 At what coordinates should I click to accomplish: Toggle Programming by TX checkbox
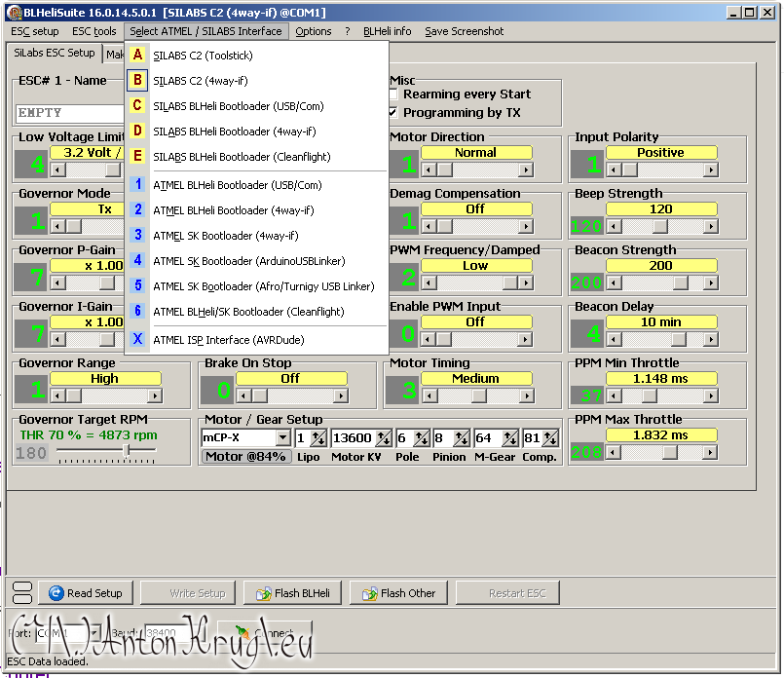coord(393,112)
